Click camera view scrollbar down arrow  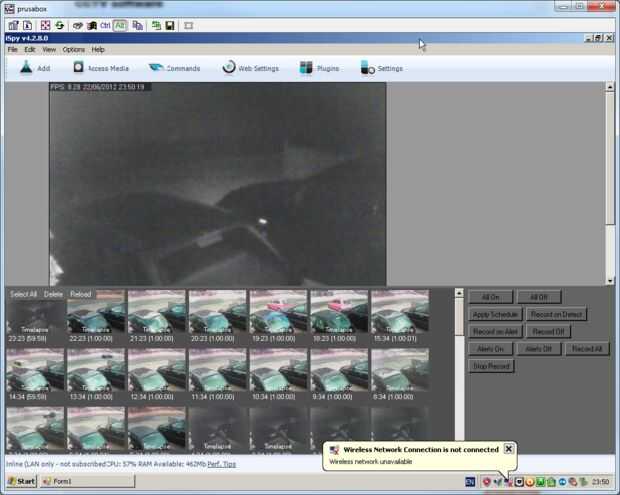pyautogui.click(x=610, y=280)
